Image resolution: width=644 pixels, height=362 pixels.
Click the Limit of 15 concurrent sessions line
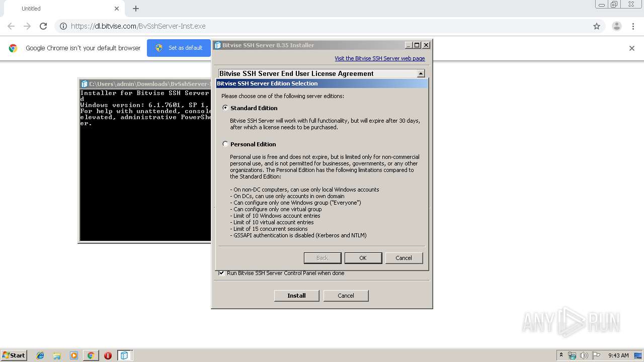pos(270,229)
